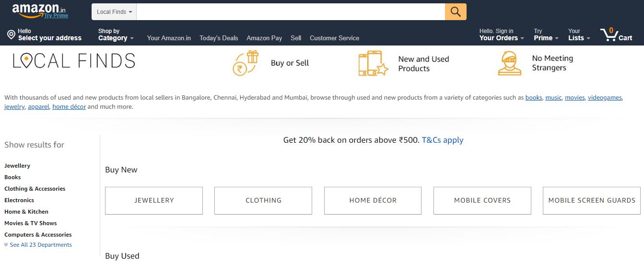The image size is (644, 262).
Task: Click the Local Finds logo
Action: (74, 61)
